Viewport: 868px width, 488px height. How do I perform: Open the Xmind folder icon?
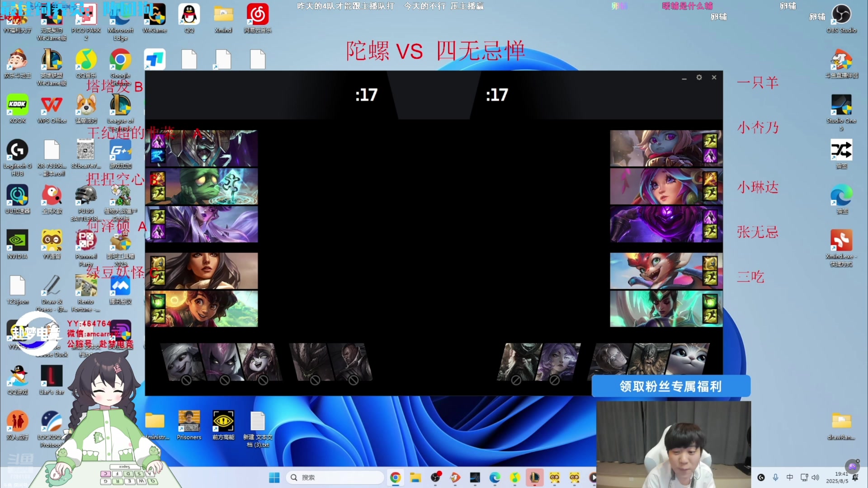point(223,19)
